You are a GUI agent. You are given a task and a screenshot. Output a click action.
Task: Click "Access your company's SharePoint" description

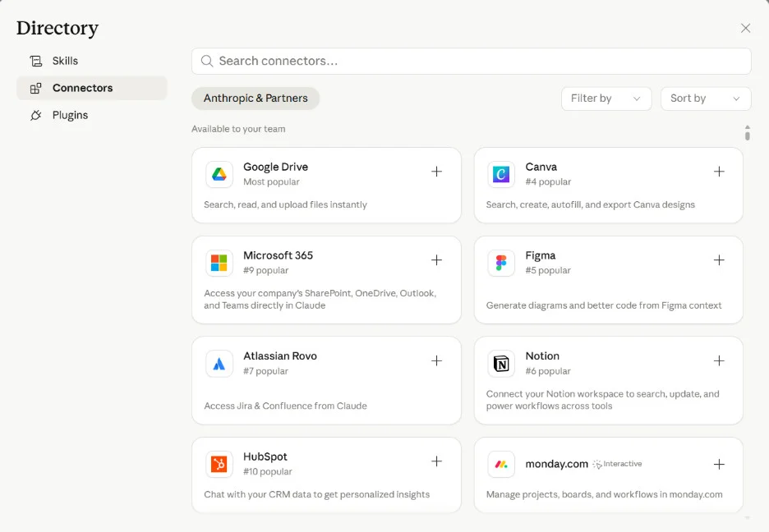click(x=320, y=300)
